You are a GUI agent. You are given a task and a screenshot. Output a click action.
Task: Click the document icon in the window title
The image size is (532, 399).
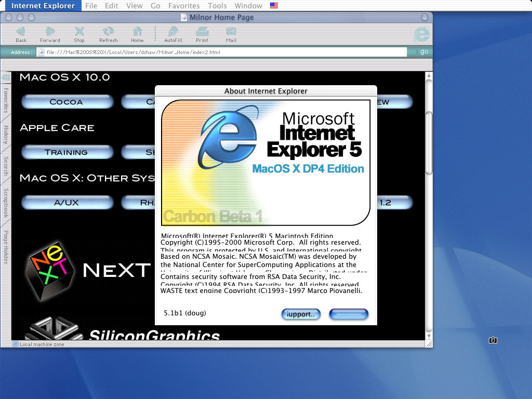click(184, 17)
